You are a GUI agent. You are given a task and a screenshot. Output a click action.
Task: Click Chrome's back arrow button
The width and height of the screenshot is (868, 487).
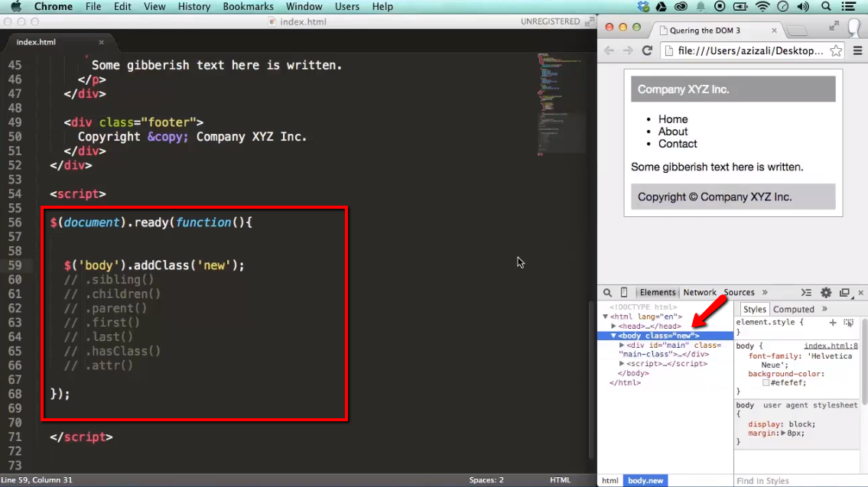[x=609, y=51]
